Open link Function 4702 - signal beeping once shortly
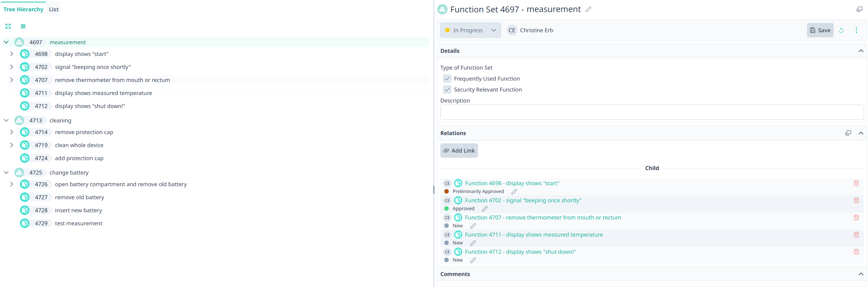The height and width of the screenshot is (287, 868). 523,200
